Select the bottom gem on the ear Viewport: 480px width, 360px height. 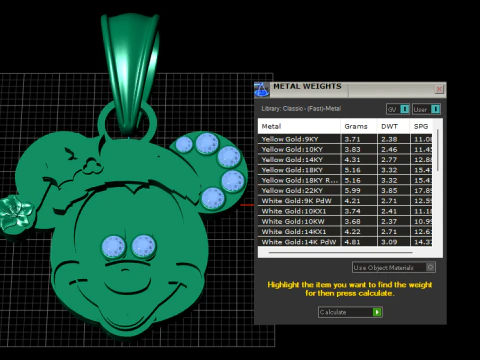pyautogui.click(x=213, y=198)
